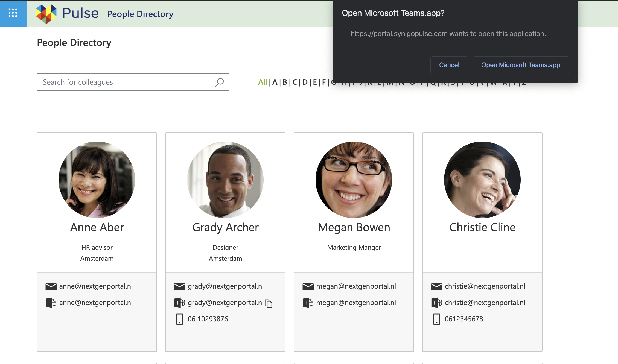Click Anne Aber's Teams icon

click(x=51, y=303)
